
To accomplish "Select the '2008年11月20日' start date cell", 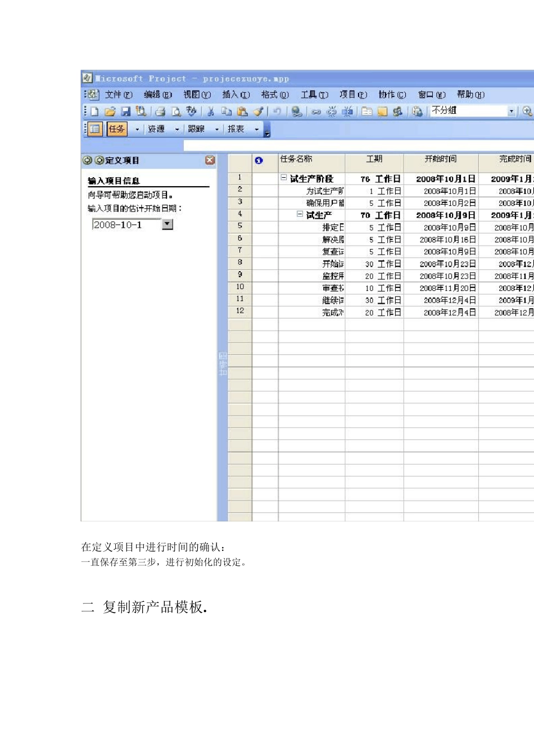I will click(441, 288).
